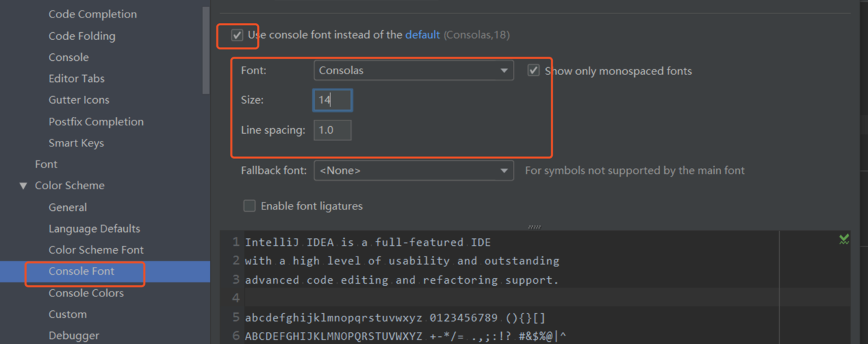Open Color Scheme Font page
868x344 pixels.
96,249
